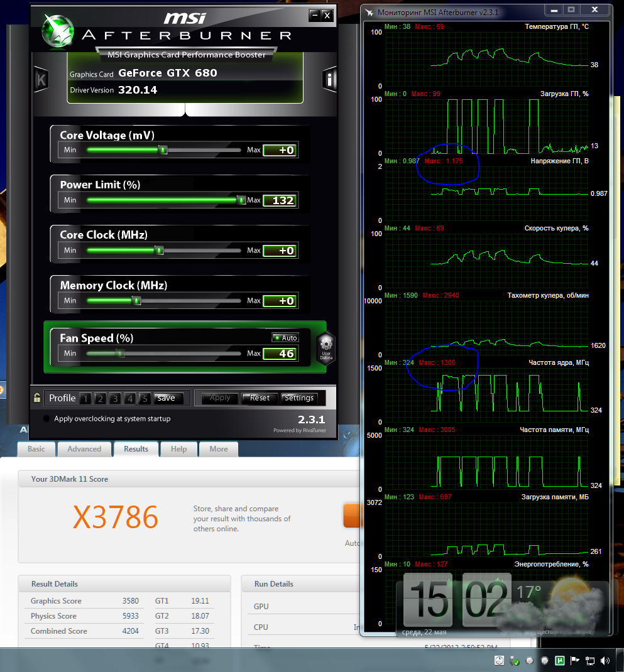The image size is (624, 672).
Task: Enable Apply overclocking at system startup
Action: (x=47, y=419)
